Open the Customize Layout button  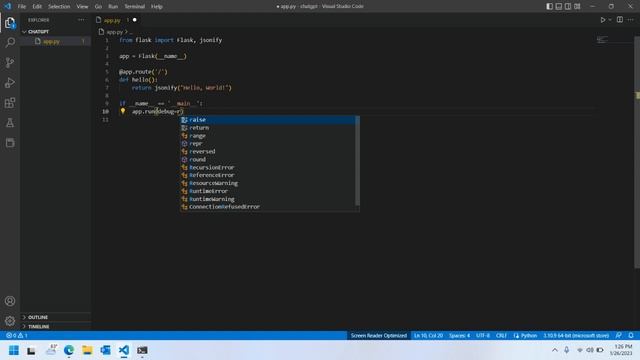(x=577, y=7)
